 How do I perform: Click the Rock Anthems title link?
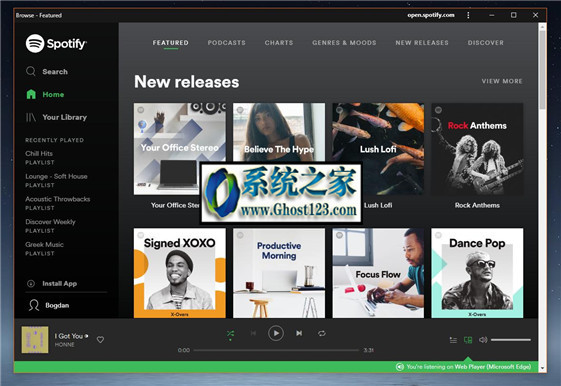pos(477,205)
